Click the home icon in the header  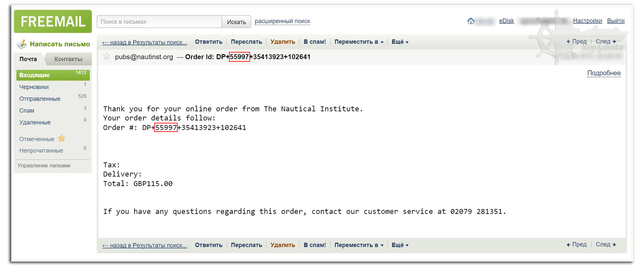[x=471, y=21]
